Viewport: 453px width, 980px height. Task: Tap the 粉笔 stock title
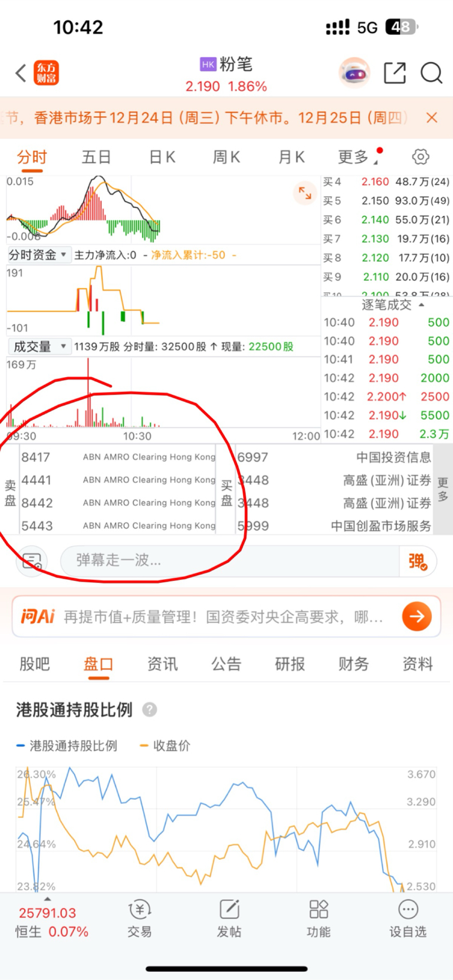click(x=236, y=64)
